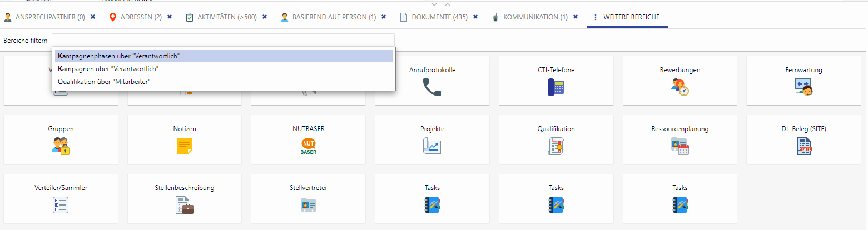Open the Anrufprotokolle phone icon
Image resolution: width=868 pixels, height=230 pixels.
coord(431,87)
